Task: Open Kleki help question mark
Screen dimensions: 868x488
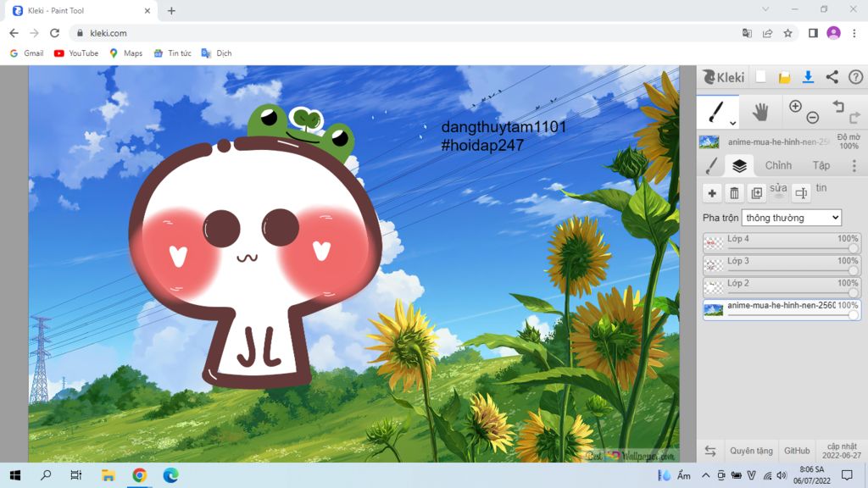Action: [x=855, y=77]
